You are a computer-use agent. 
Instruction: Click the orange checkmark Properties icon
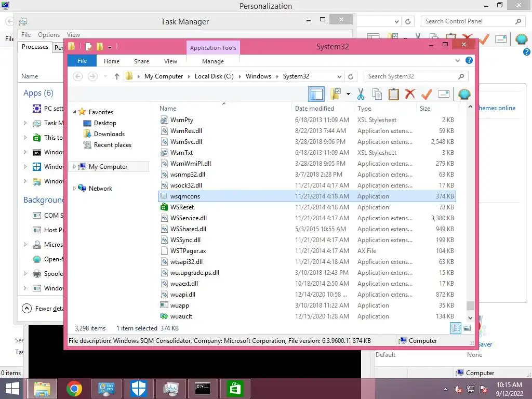click(427, 94)
